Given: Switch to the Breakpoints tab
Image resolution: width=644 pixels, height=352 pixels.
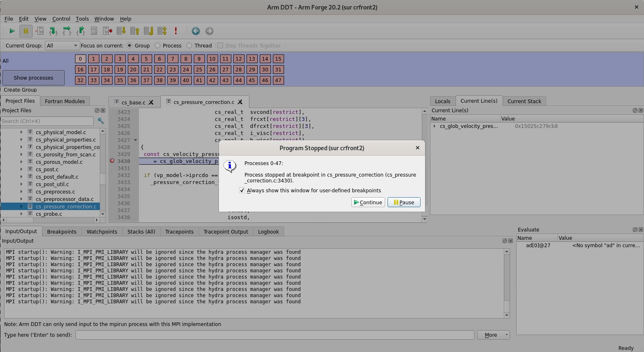Looking at the screenshot, I should (62, 232).
